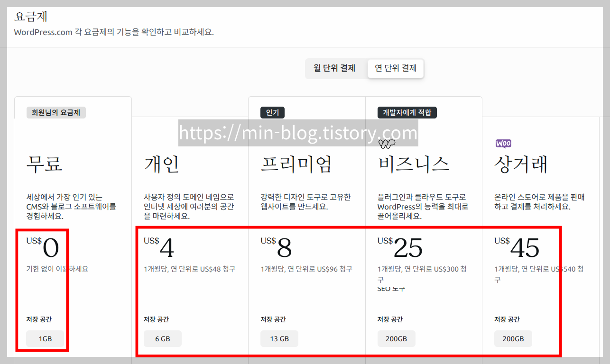Click 저장 공간 label under 비즈니스
The image size is (610, 364).
tap(390, 319)
